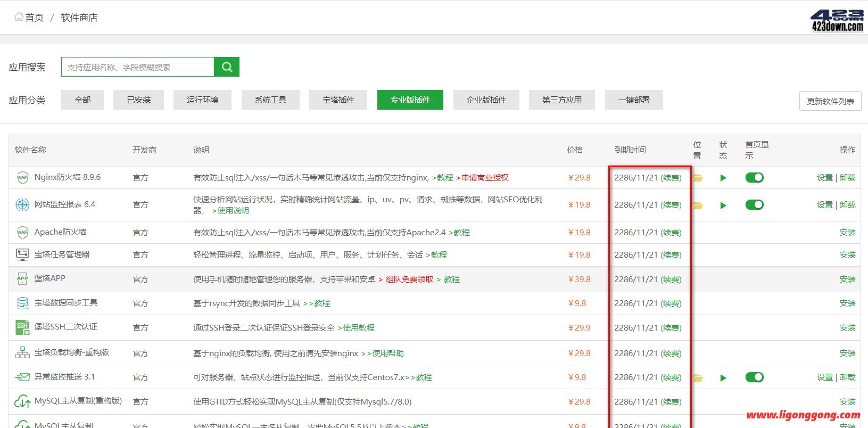Image resolution: width=868 pixels, height=428 pixels.
Task: Click 设置 for Nginx防火墙
Action: [x=825, y=178]
